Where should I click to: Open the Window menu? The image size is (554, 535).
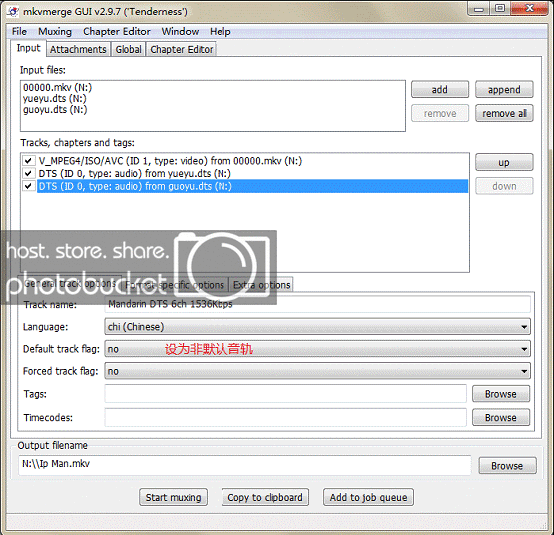click(180, 31)
